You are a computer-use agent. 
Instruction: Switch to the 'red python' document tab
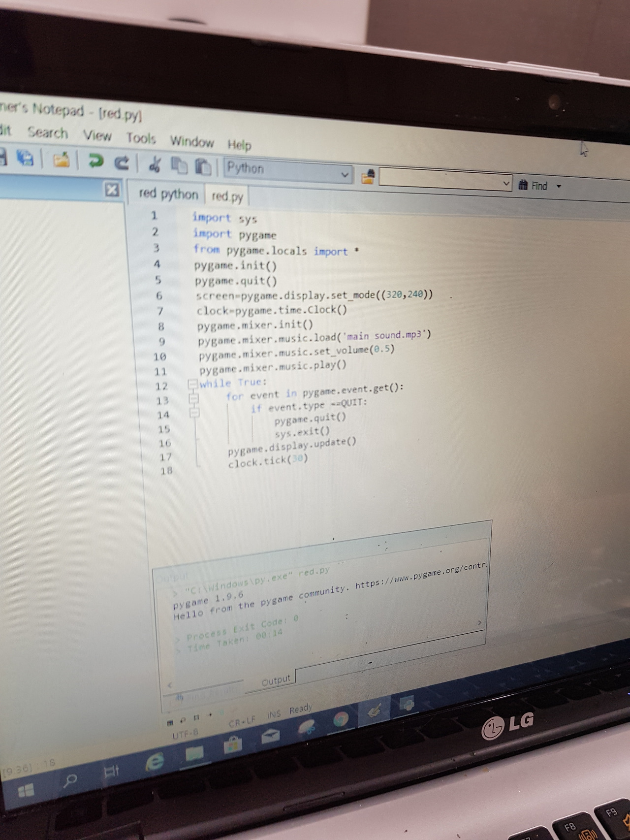[x=168, y=194]
